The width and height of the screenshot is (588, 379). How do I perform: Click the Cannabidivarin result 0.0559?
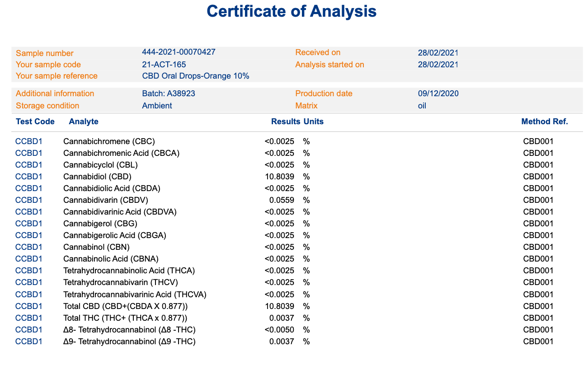282,200
